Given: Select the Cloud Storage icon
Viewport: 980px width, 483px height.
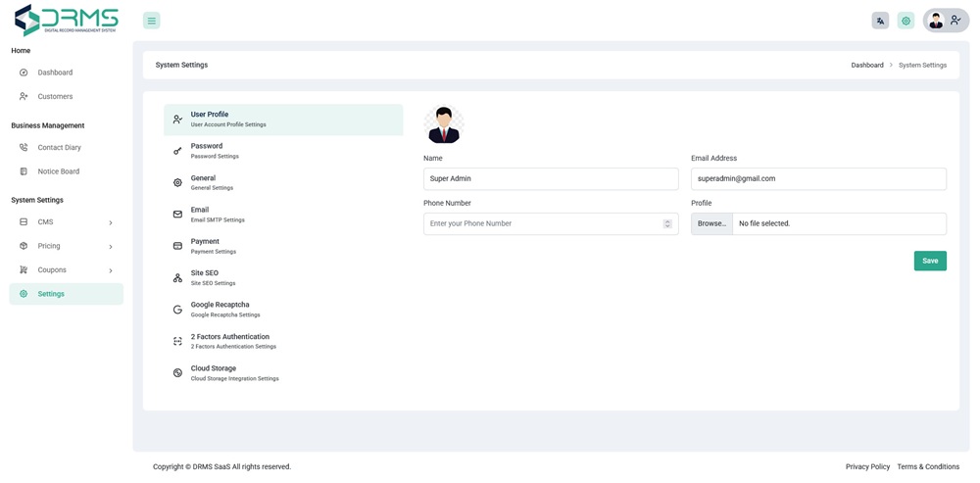Looking at the screenshot, I should click(x=177, y=373).
